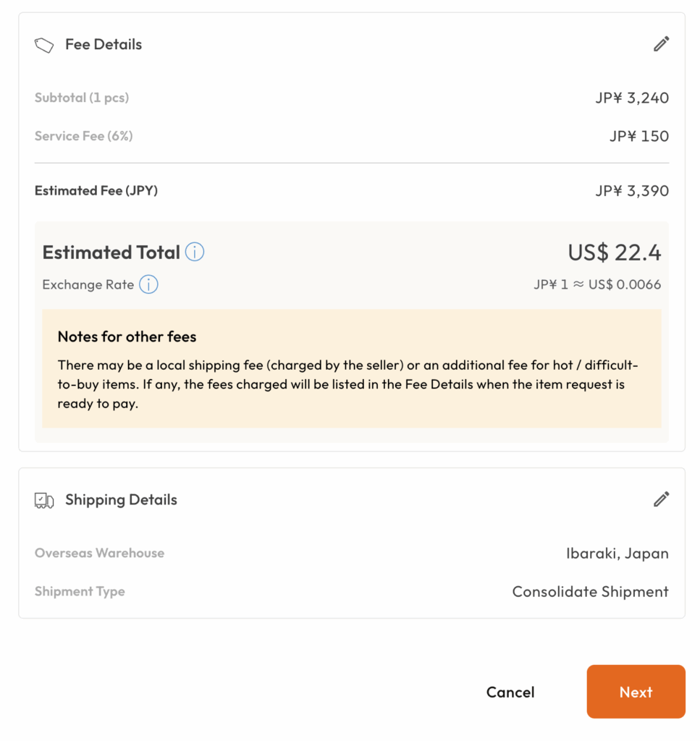The image size is (700, 741).
Task: Click the JP¥ 3,390 estimated fee value
Action: [x=632, y=191]
